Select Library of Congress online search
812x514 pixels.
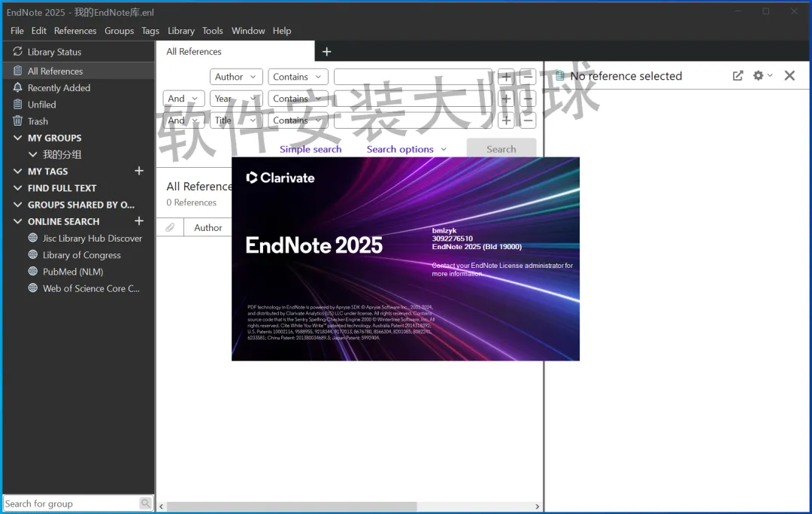82,255
